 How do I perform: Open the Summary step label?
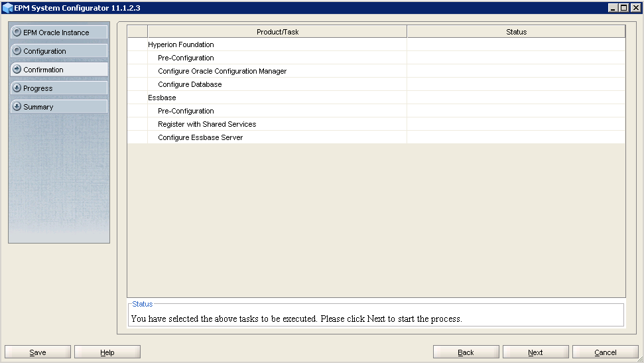(38, 106)
